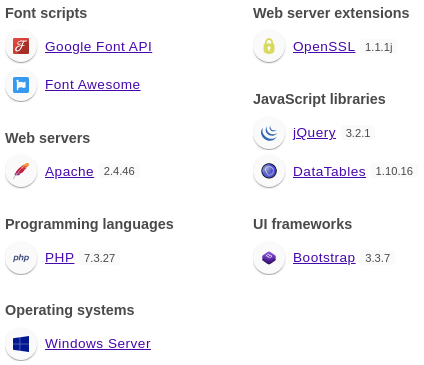Click the Apache 2.4.46 version badge
The width and height of the screenshot is (424, 365).
click(x=119, y=171)
